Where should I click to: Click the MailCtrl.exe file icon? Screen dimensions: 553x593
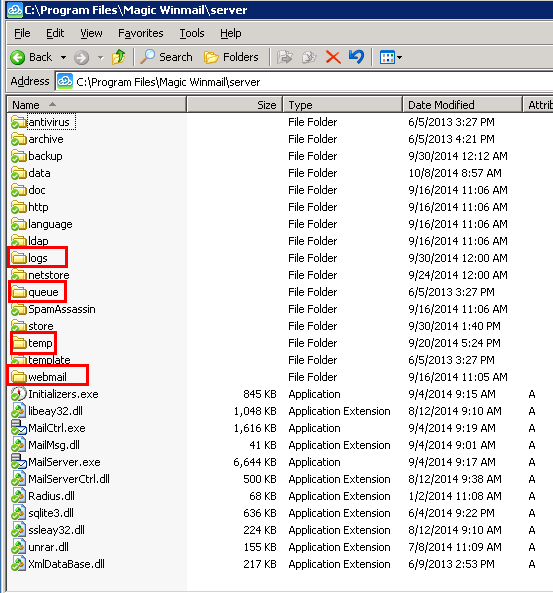click(x=18, y=428)
